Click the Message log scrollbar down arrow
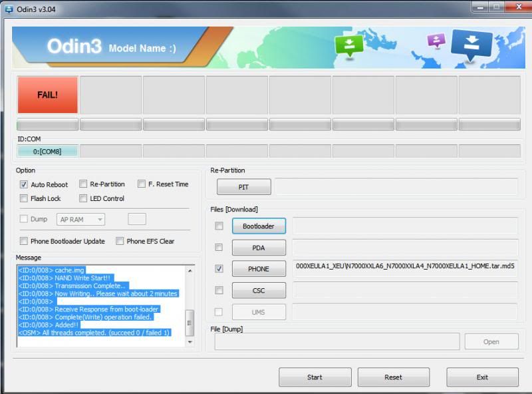 (190, 342)
